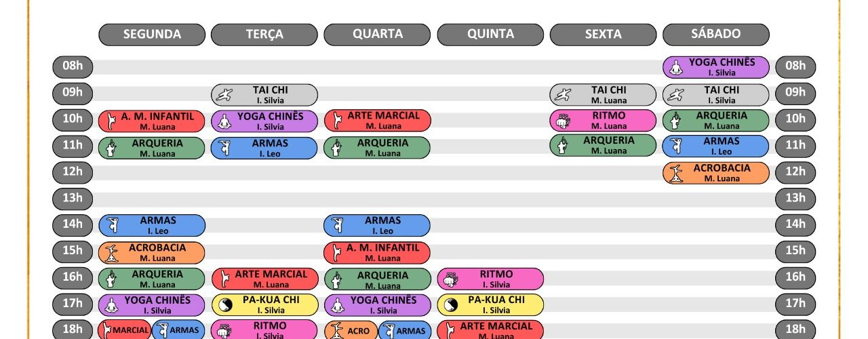Select the SÁBADO day header

[716, 35]
